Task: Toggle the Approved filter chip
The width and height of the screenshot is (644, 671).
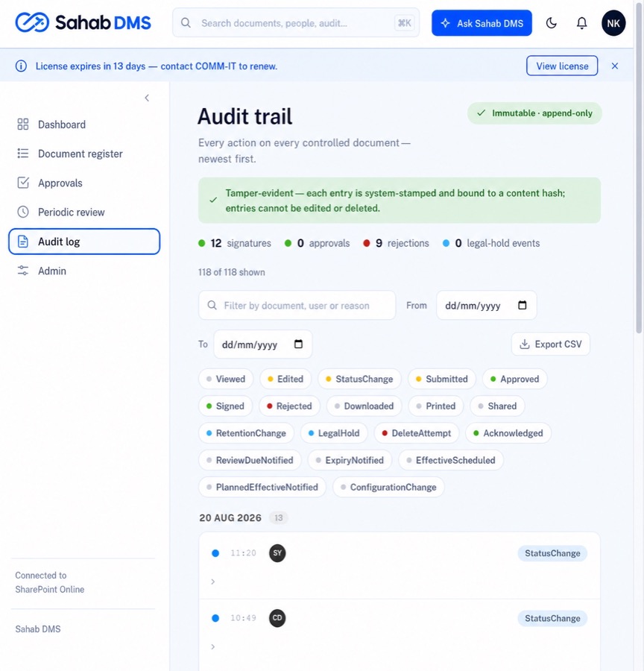Action: (x=515, y=379)
